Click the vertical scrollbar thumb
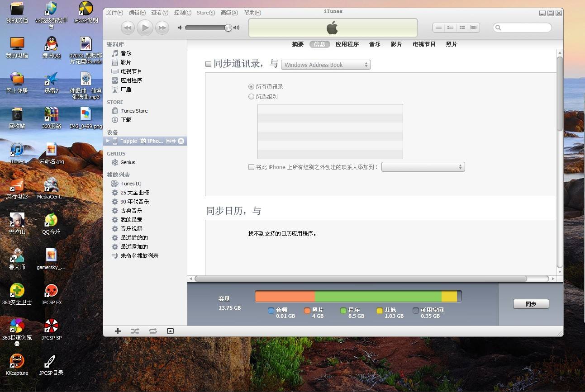Screen dimensions: 585x392 point(560,94)
